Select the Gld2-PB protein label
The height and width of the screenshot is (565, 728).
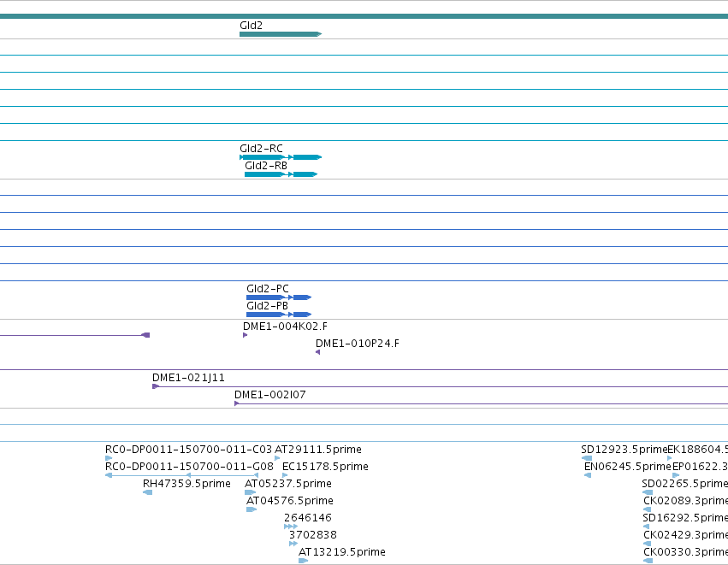tap(267, 306)
